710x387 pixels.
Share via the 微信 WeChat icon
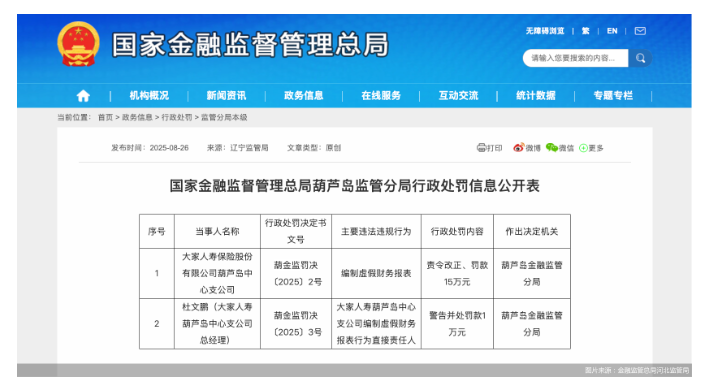(560, 148)
